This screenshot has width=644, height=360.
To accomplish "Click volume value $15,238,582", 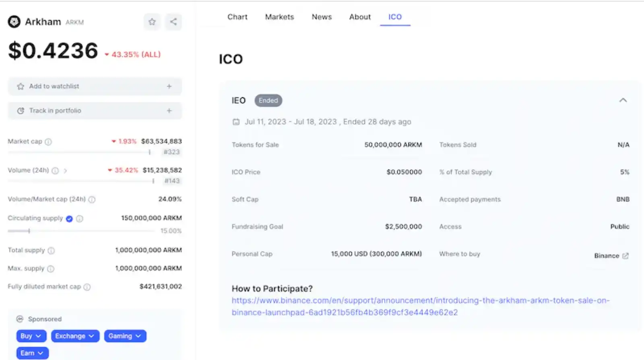I will (x=162, y=170).
